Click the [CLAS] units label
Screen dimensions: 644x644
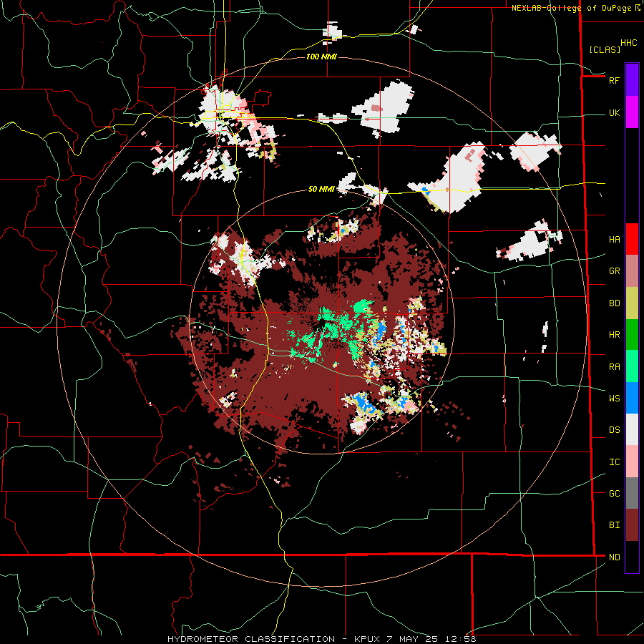point(605,49)
